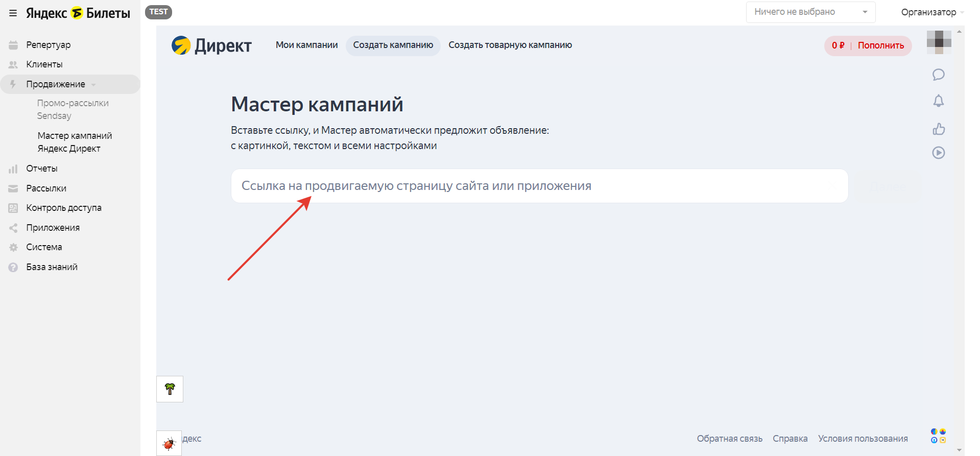The height and width of the screenshot is (456, 980).
Task: Click the ladybug bug-report icon
Action: coord(169,443)
